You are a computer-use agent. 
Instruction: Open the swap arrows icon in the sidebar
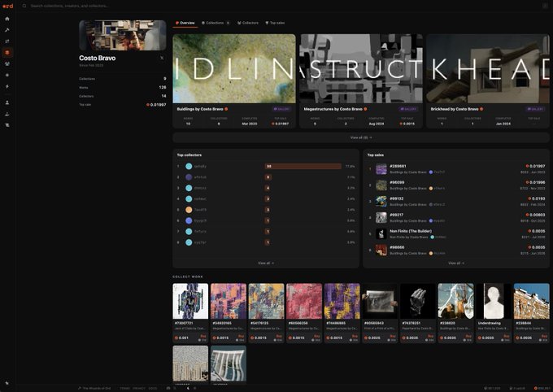click(x=7, y=41)
